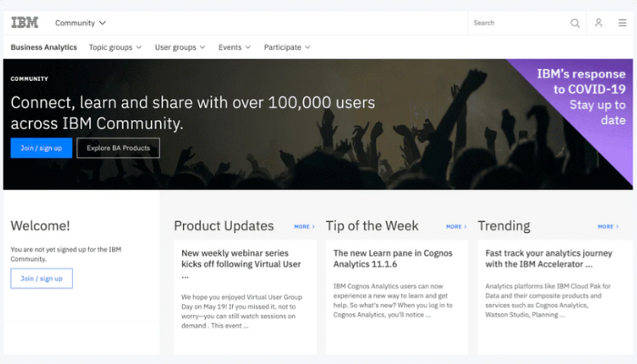Expand the Topic groups menu
This screenshot has height=364, width=637.
click(116, 47)
